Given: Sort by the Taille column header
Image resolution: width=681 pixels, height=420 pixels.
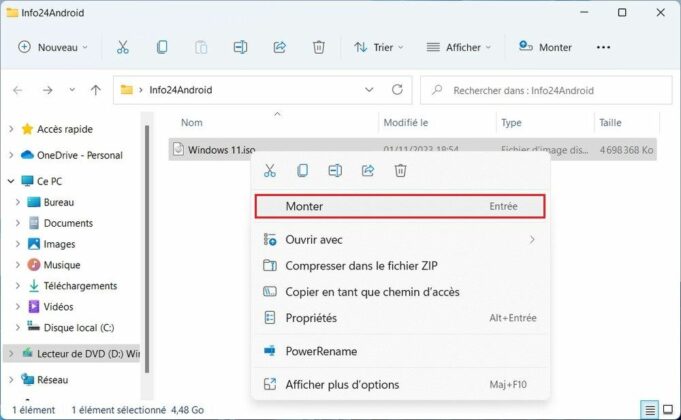Looking at the screenshot, I should 610,122.
